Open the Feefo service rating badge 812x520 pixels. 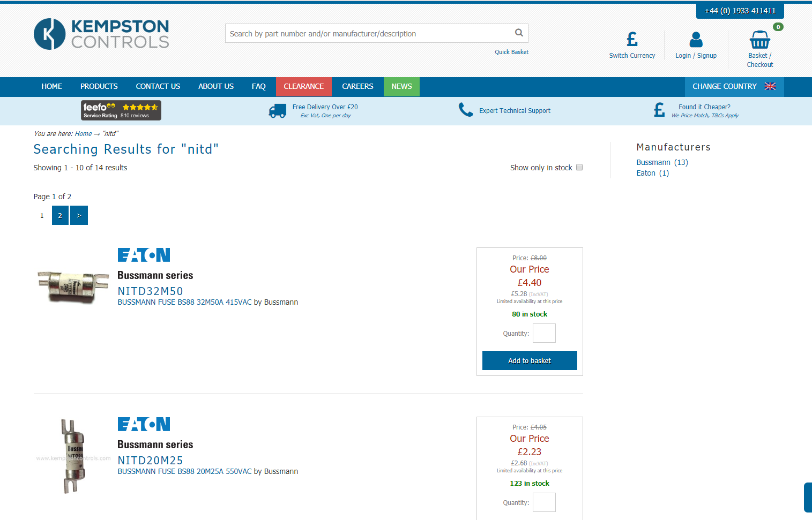tap(121, 110)
